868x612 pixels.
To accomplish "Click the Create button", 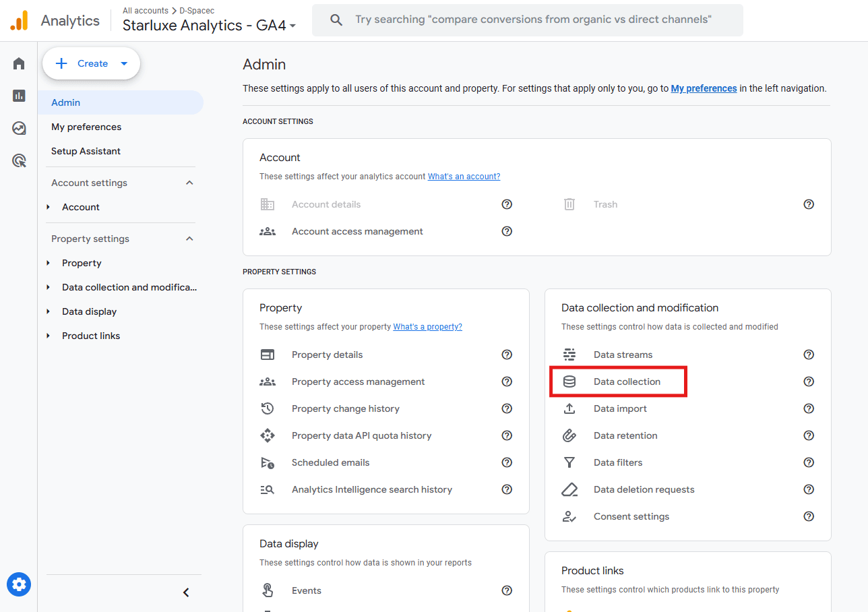I will (91, 63).
